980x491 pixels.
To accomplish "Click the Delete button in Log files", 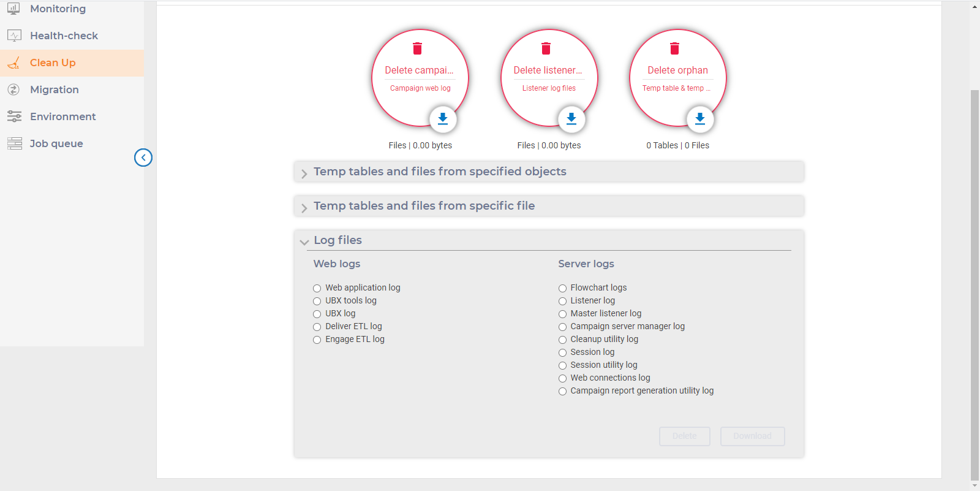I will [684, 436].
